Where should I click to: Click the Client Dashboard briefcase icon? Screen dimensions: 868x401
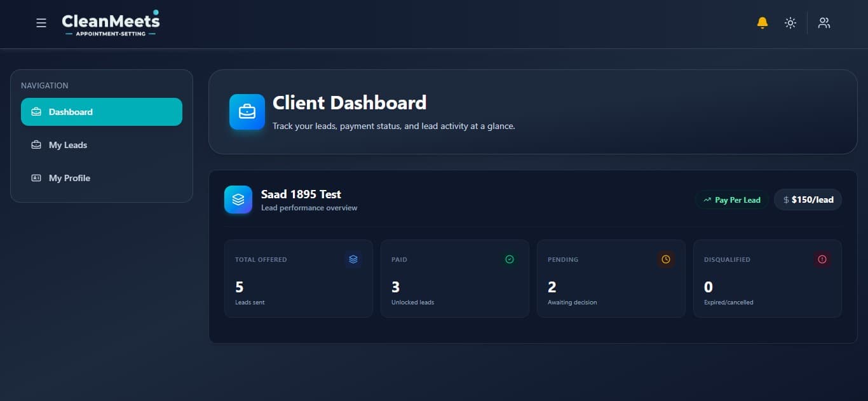tap(247, 112)
